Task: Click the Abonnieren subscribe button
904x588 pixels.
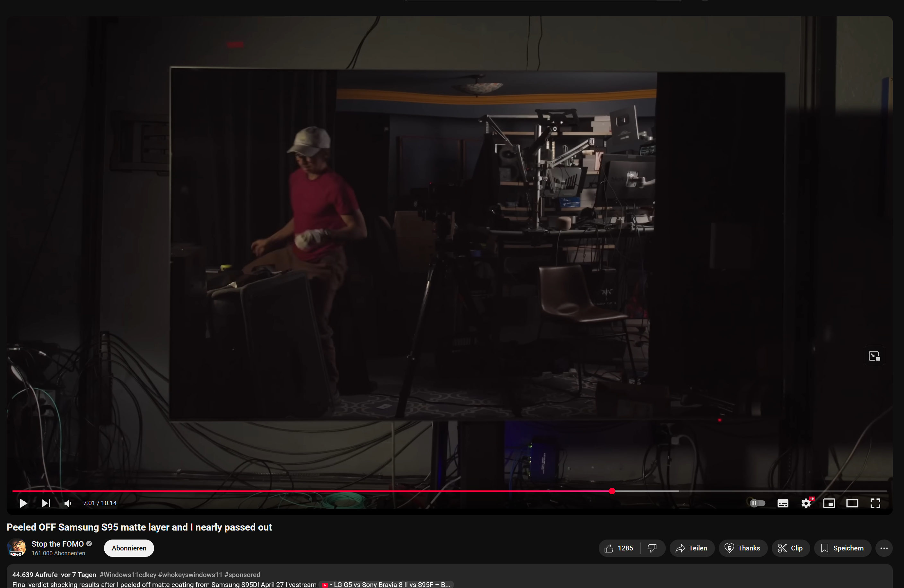Action: 129,548
